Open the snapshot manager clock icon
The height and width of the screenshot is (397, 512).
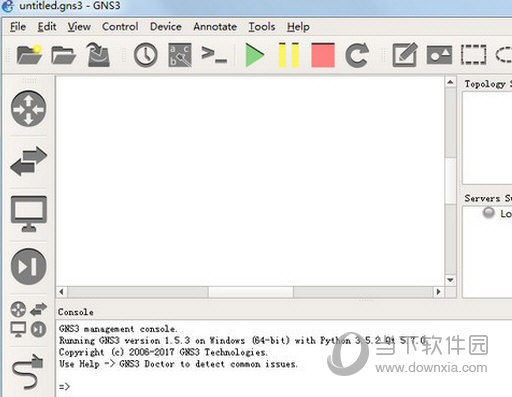click(146, 55)
